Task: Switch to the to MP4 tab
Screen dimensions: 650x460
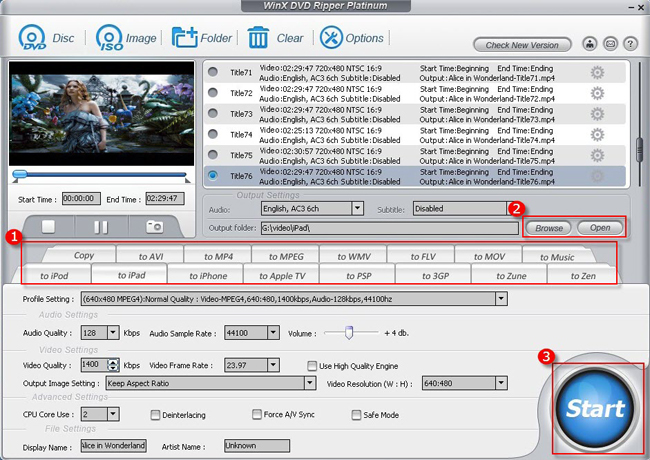Action: (218, 256)
